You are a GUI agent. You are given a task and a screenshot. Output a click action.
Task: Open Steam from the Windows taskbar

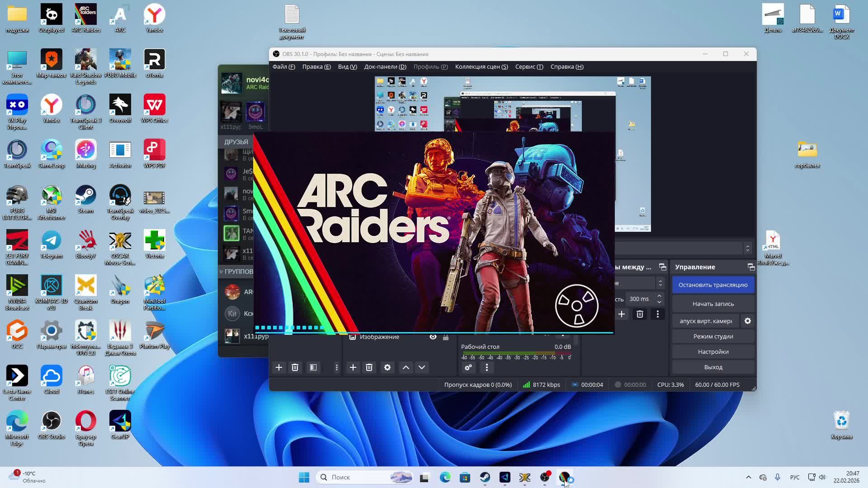485,478
